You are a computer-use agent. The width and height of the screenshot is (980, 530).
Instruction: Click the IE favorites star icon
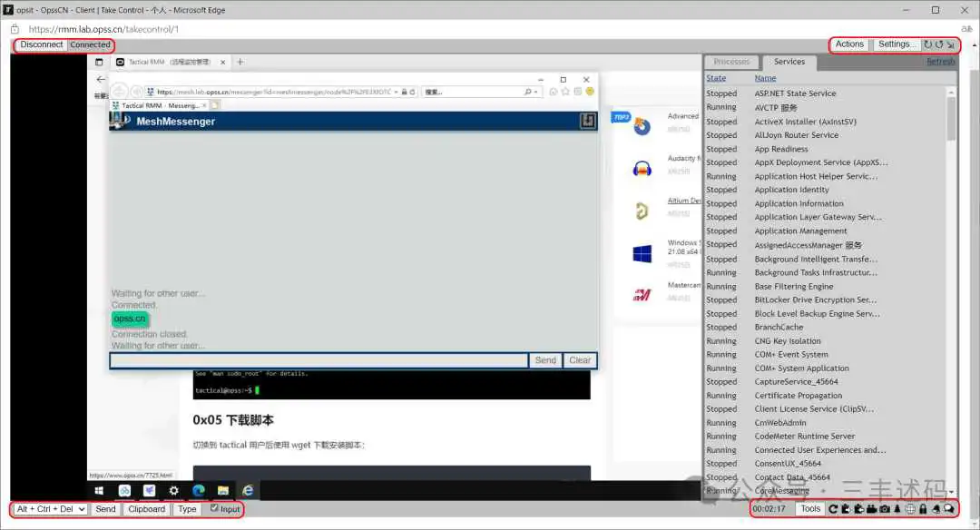(565, 92)
